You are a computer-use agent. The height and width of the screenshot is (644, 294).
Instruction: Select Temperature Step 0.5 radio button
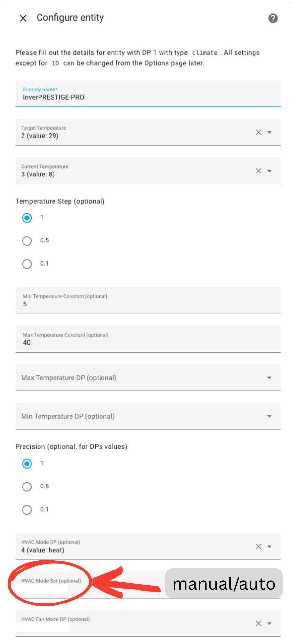point(27,241)
